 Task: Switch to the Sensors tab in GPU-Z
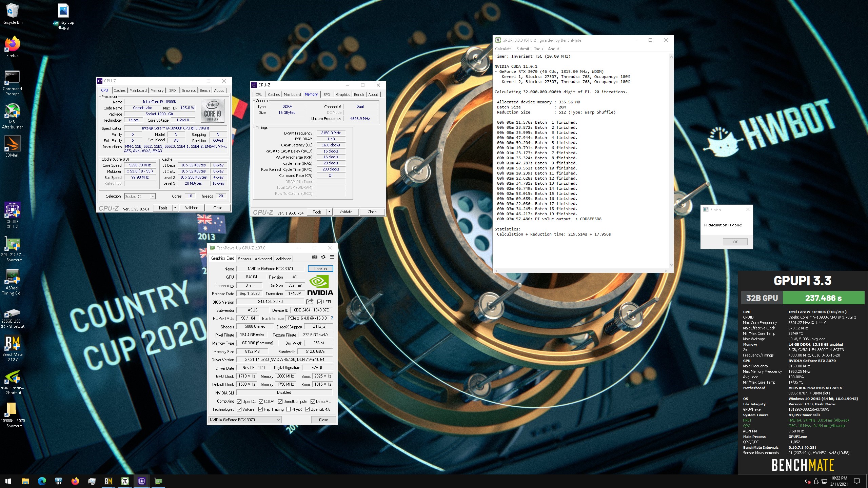[244, 259]
